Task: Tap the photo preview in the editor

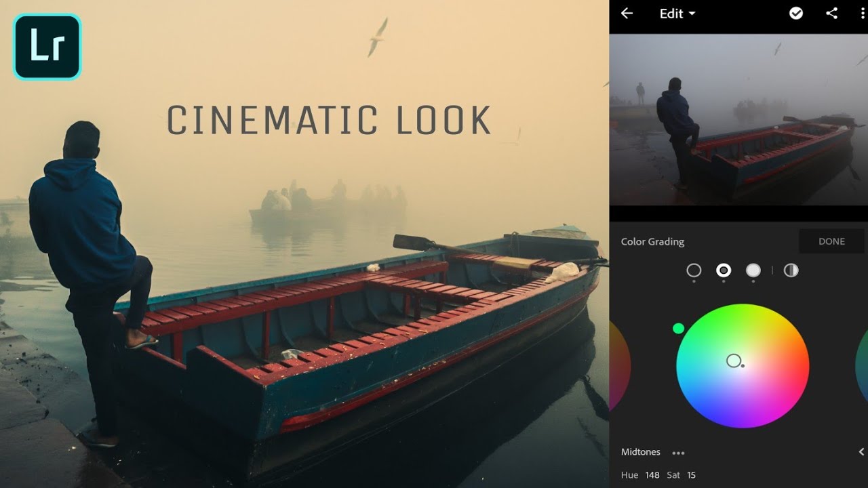Action: (738, 119)
